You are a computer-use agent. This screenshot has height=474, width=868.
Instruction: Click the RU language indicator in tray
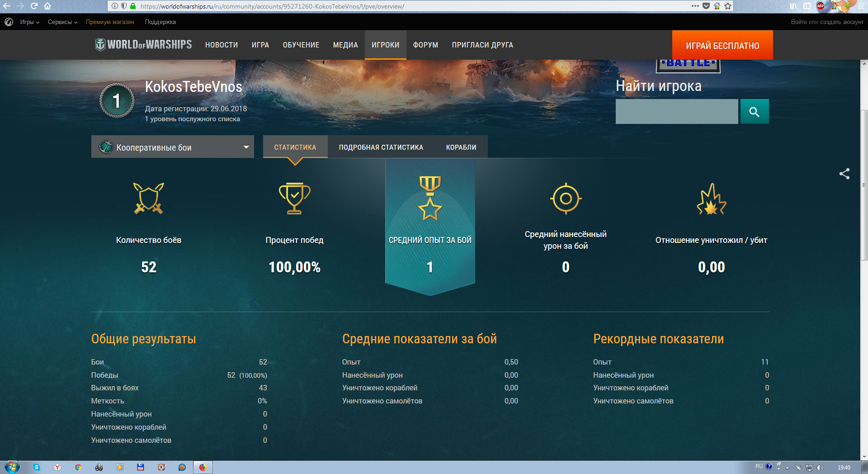(x=759, y=466)
